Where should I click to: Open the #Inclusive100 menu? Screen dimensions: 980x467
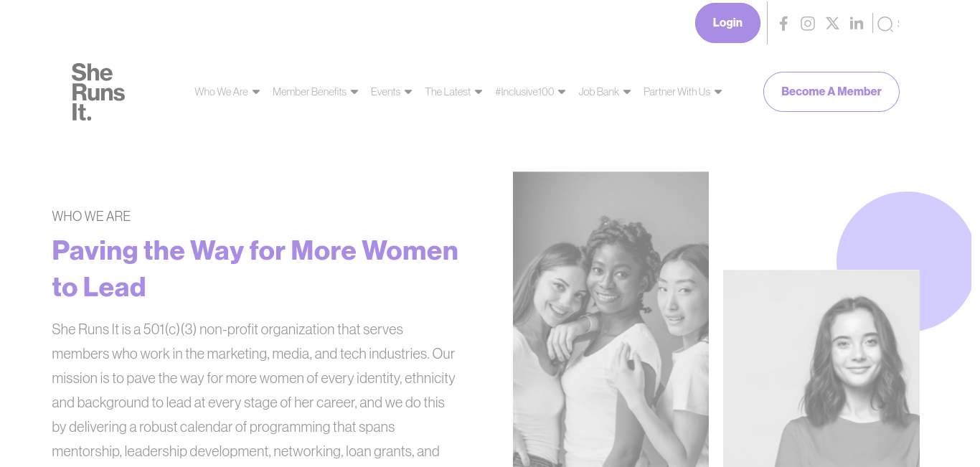[530, 92]
